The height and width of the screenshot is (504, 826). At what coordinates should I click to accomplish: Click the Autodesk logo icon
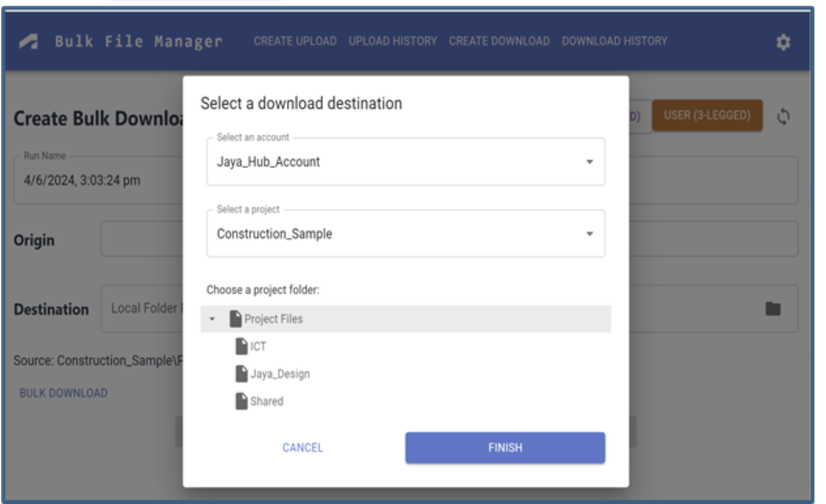click(29, 41)
